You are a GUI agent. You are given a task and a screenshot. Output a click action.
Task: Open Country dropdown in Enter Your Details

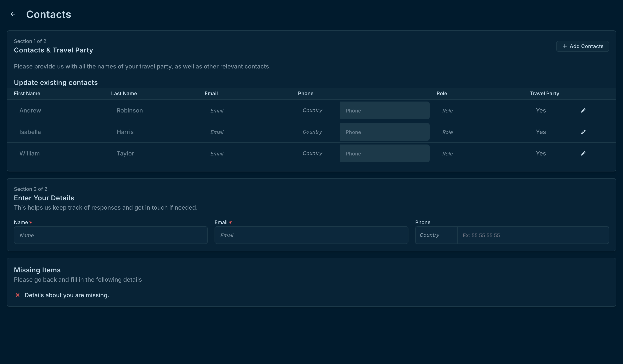pos(436,235)
